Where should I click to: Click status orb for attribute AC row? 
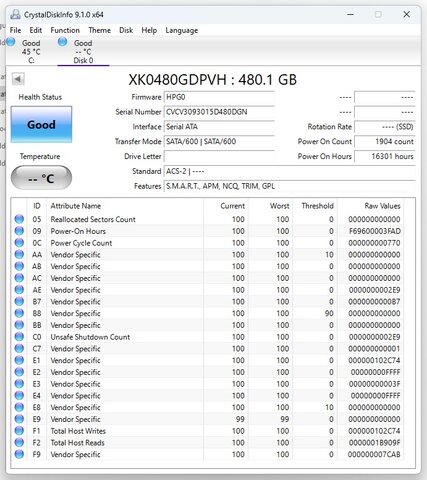tap(19, 278)
